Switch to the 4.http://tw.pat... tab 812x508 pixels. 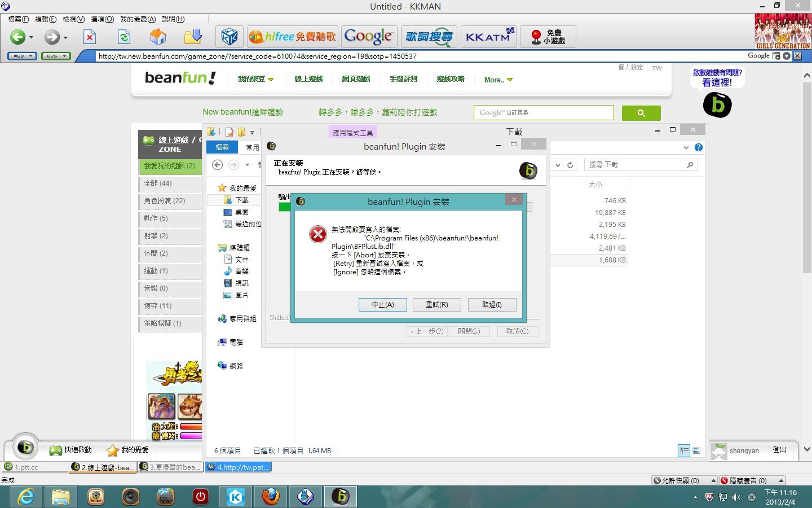tap(239, 467)
